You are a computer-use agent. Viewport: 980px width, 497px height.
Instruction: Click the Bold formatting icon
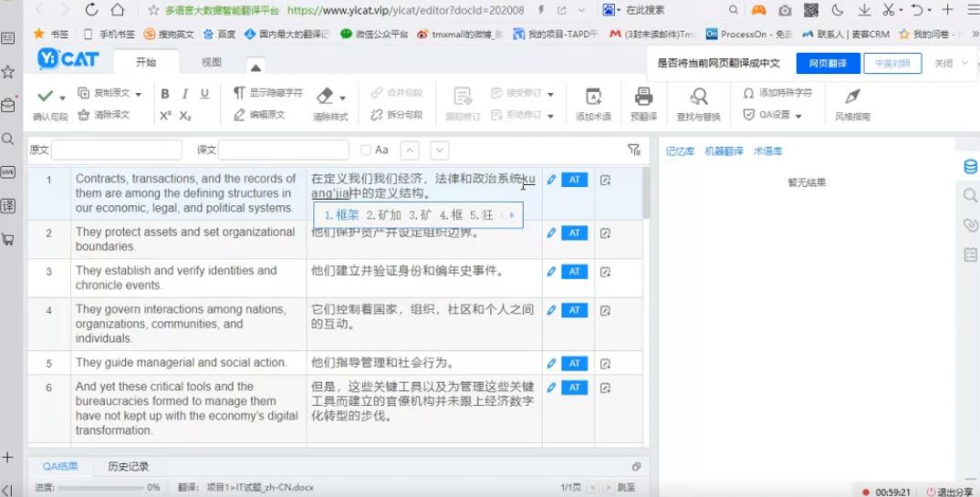tap(165, 94)
